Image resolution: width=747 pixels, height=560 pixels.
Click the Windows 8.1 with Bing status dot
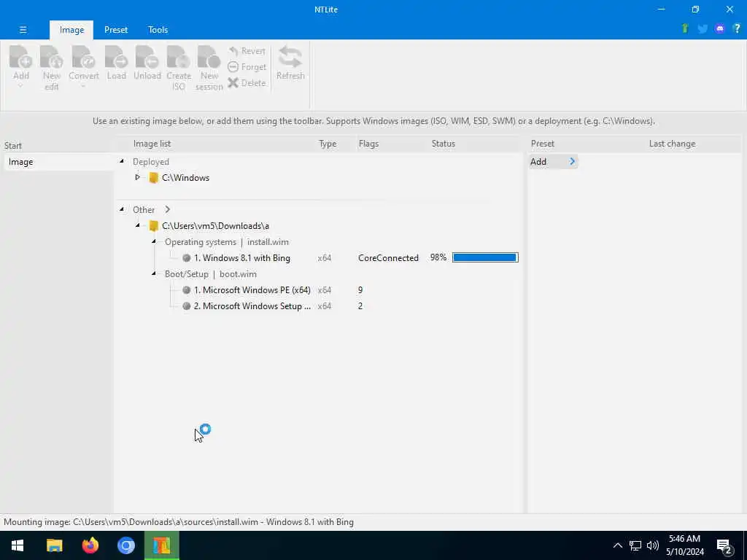[x=186, y=258]
